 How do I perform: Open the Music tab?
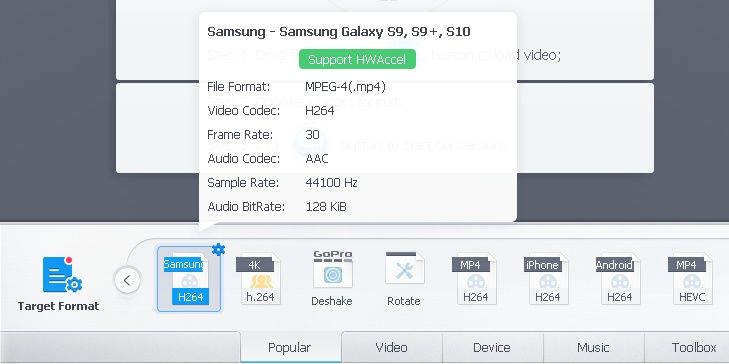(593, 347)
